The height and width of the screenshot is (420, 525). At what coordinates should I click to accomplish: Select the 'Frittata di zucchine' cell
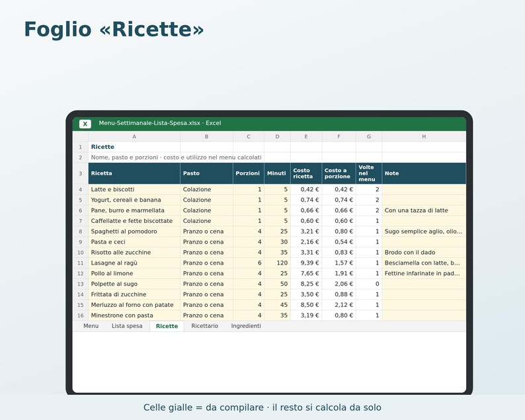(134, 294)
